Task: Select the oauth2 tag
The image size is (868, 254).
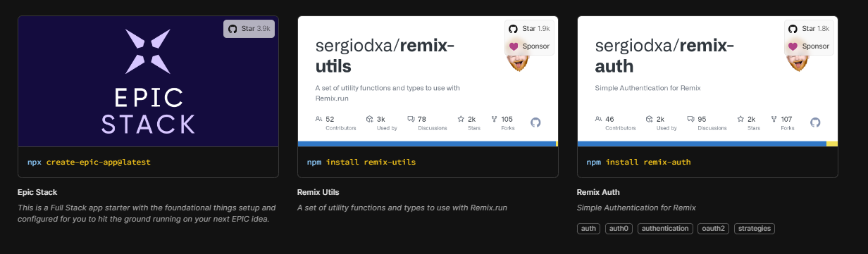Action: (x=713, y=229)
